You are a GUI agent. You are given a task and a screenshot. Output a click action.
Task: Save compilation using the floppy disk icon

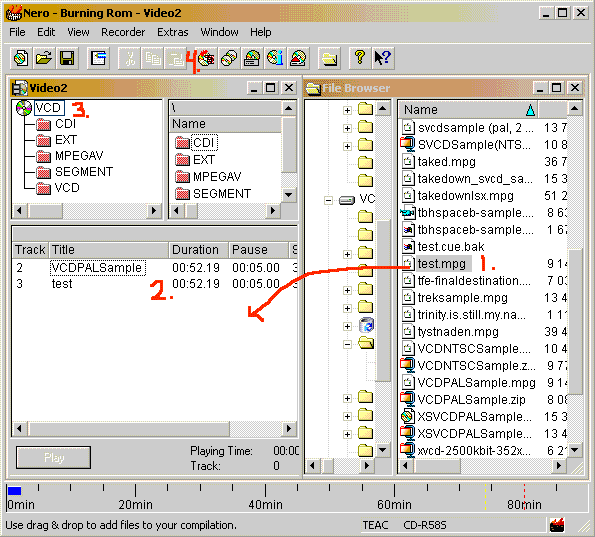[x=67, y=58]
